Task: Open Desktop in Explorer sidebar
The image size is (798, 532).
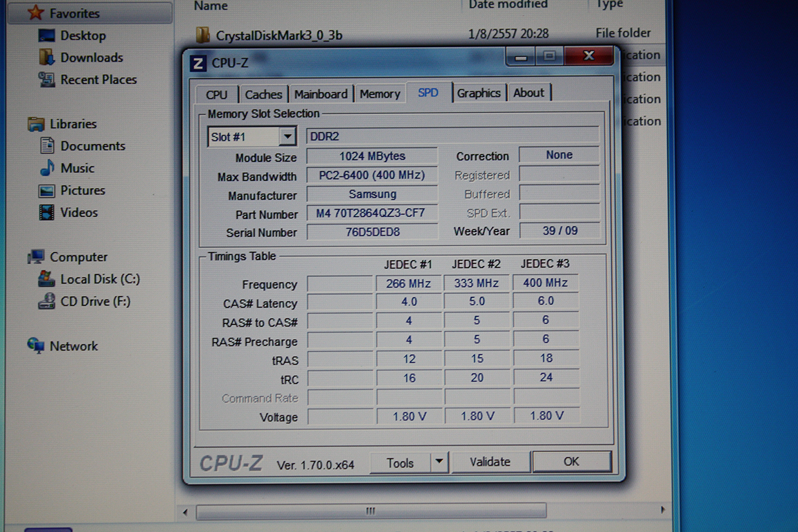Action: click(83, 35)
